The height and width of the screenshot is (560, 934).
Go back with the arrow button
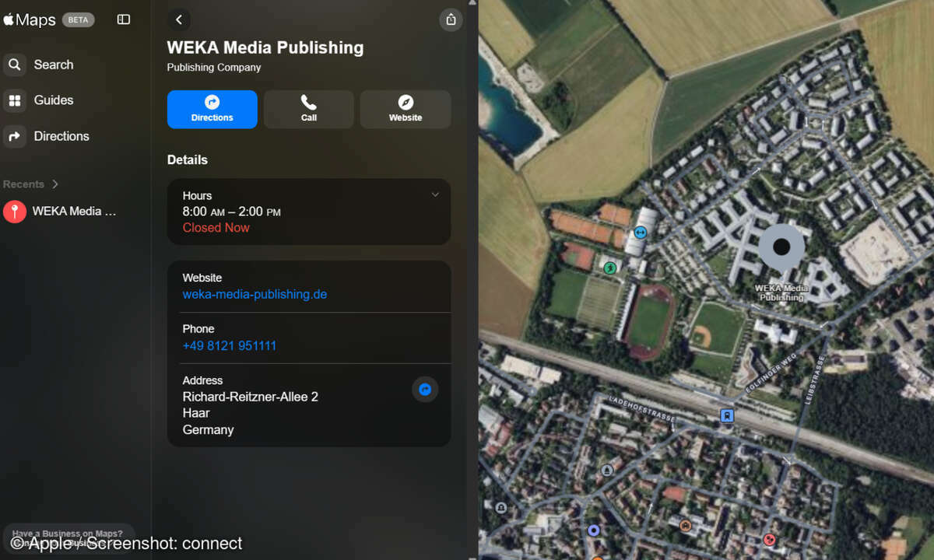pos(179,19)
